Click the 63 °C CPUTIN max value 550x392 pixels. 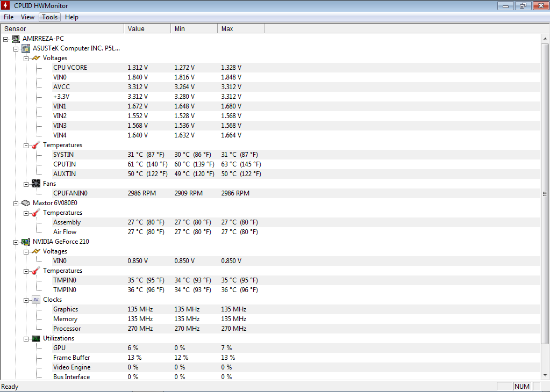click(241, 164)
